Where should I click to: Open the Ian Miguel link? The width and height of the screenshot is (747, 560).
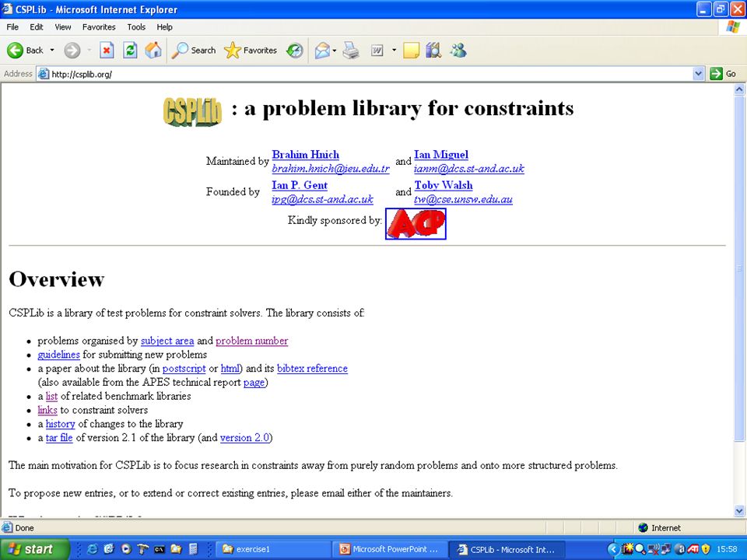(441, 155)
